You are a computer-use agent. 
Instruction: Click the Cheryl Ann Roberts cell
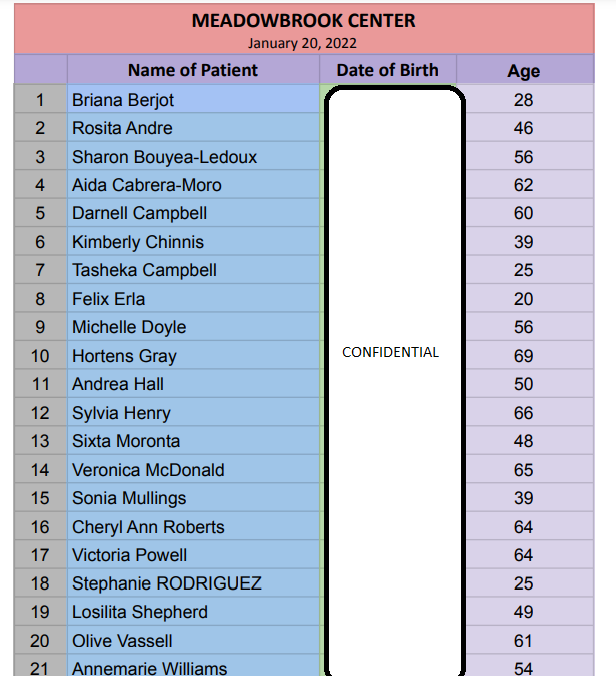(x=193, y=527)
